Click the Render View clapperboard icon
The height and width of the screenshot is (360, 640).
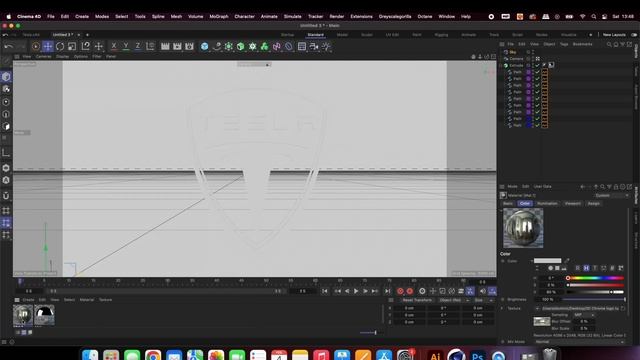point(165,47)
